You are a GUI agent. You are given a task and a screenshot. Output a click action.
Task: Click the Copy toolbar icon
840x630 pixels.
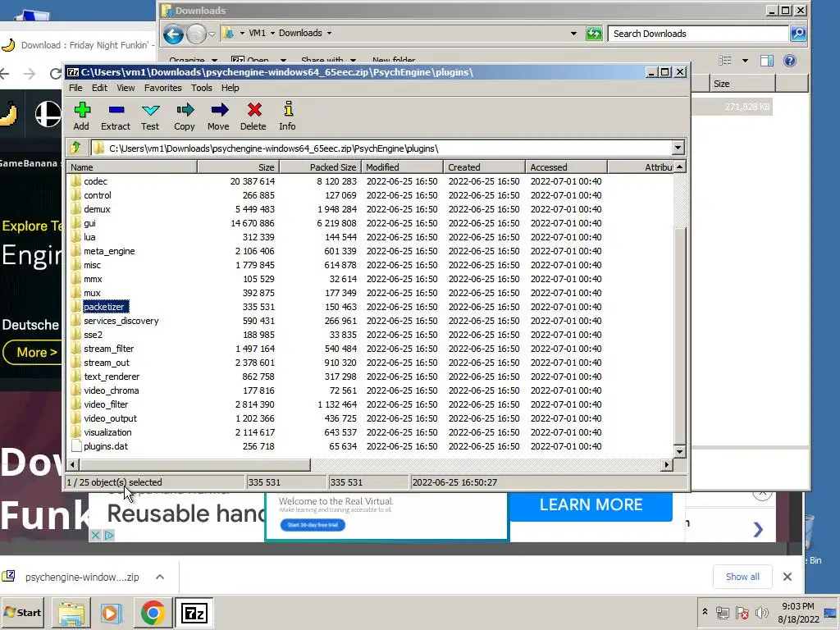[185, 111]
